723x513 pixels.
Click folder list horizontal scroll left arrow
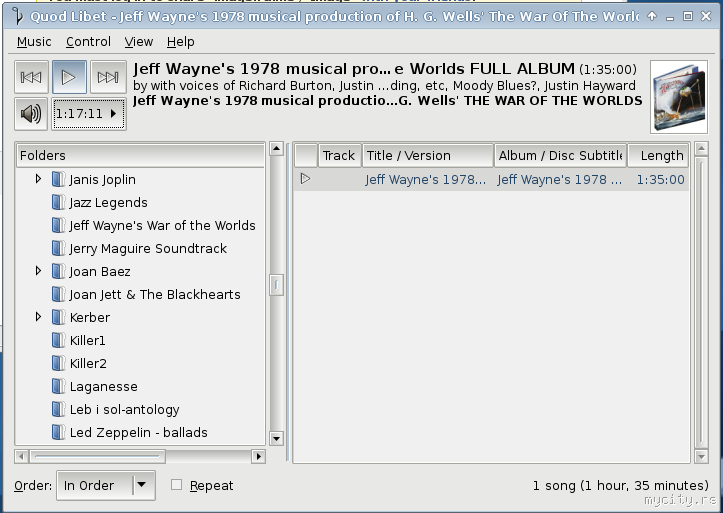21,456
